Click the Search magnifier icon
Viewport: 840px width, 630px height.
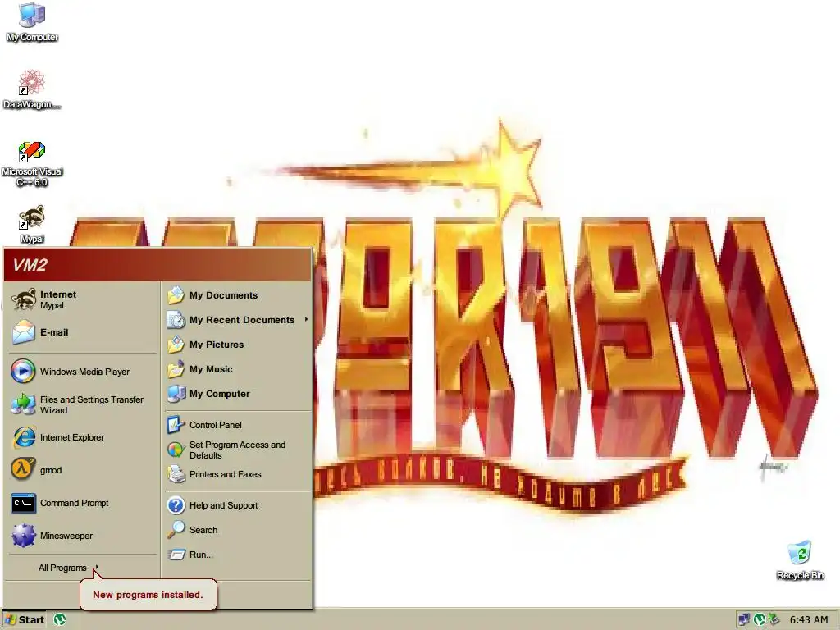tap(176, 530)
